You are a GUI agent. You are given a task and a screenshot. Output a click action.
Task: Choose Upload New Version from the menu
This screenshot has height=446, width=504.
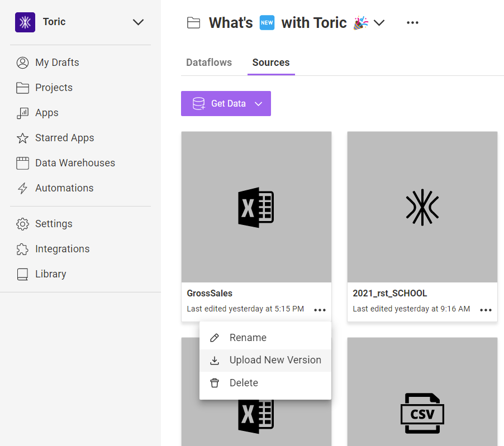tap(274, 360)
